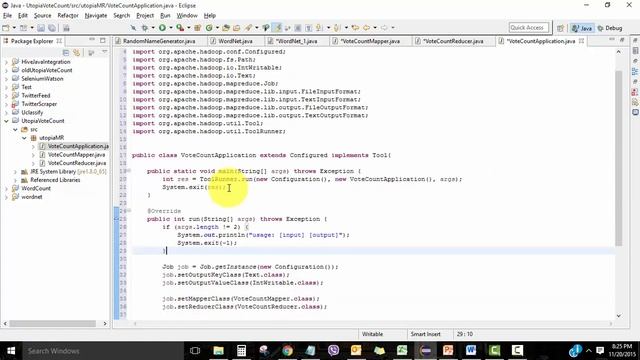The height and width of the screenshot is (360, 640).
Task: Maximize the Package Explorer panel
Action: pos(103,40)
